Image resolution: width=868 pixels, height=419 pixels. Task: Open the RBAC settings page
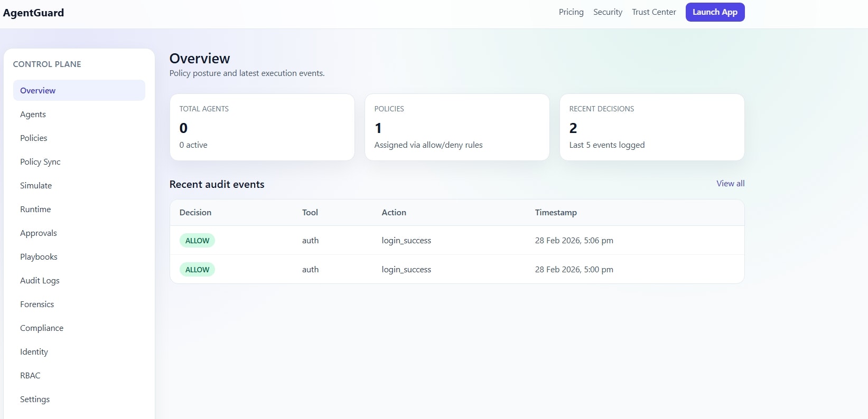(30, 375)
